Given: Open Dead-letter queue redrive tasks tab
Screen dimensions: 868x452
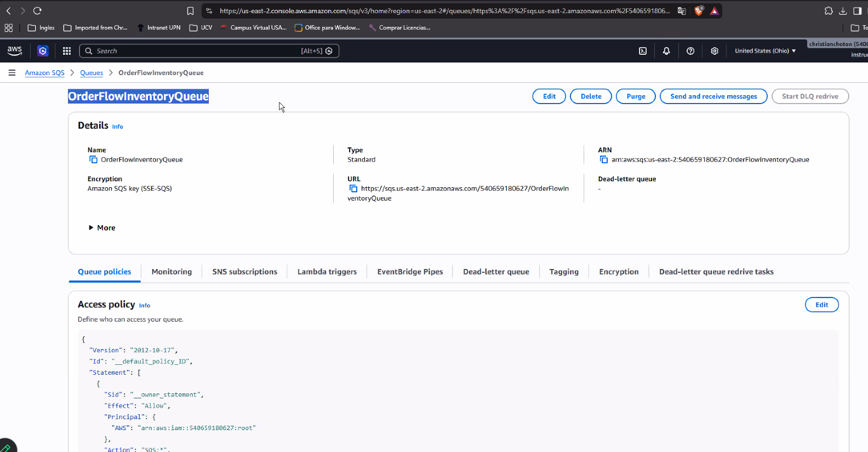Looking at the screenshot, I should coord(716,272).
